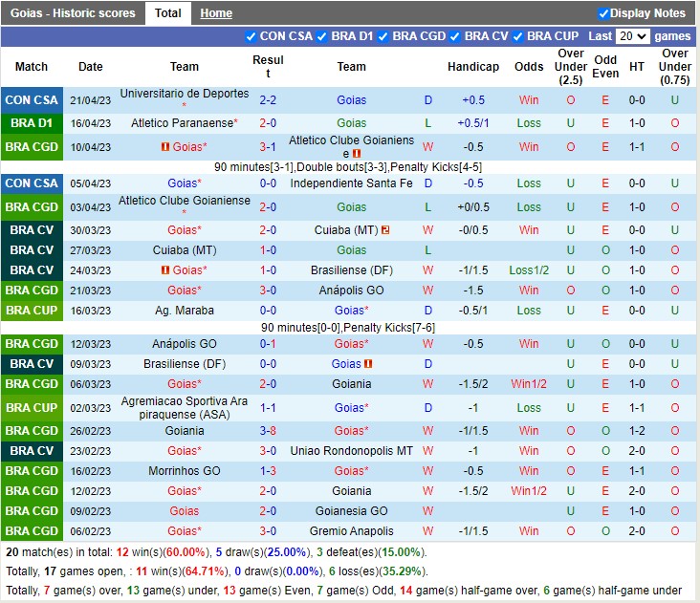This screenshot has width=700, height=603.
Task: Open Goianesia GO team link
Action: tap(351, 511)
